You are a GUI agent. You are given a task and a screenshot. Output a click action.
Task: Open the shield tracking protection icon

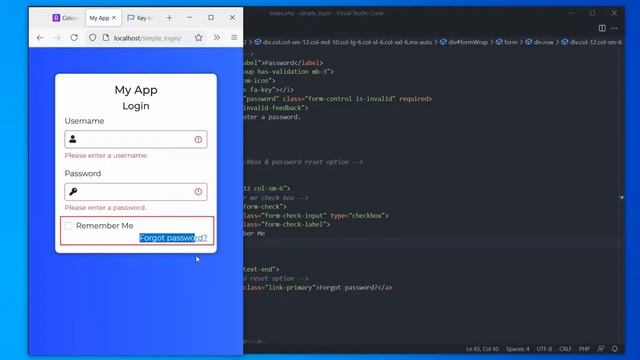coord(93,38)
